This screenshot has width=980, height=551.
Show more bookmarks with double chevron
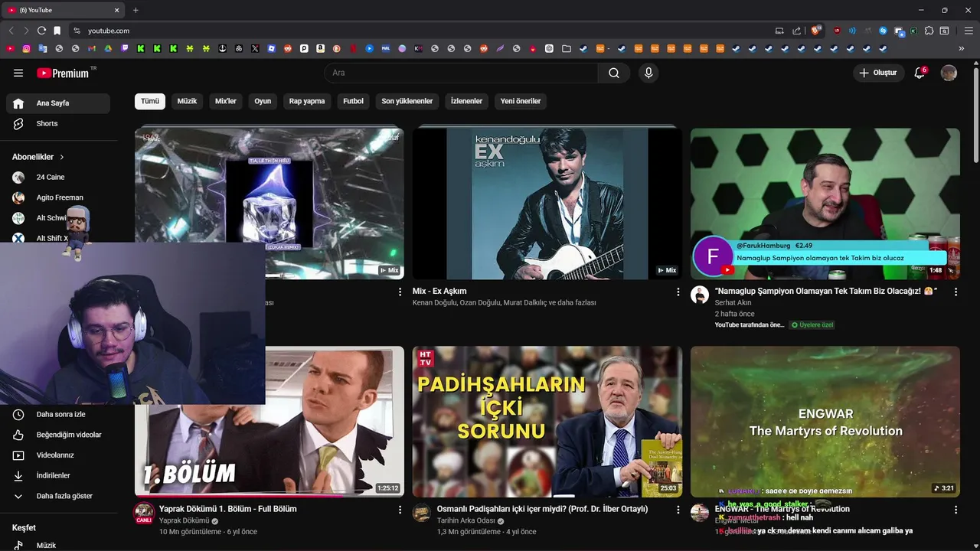(x=962, y=48)
